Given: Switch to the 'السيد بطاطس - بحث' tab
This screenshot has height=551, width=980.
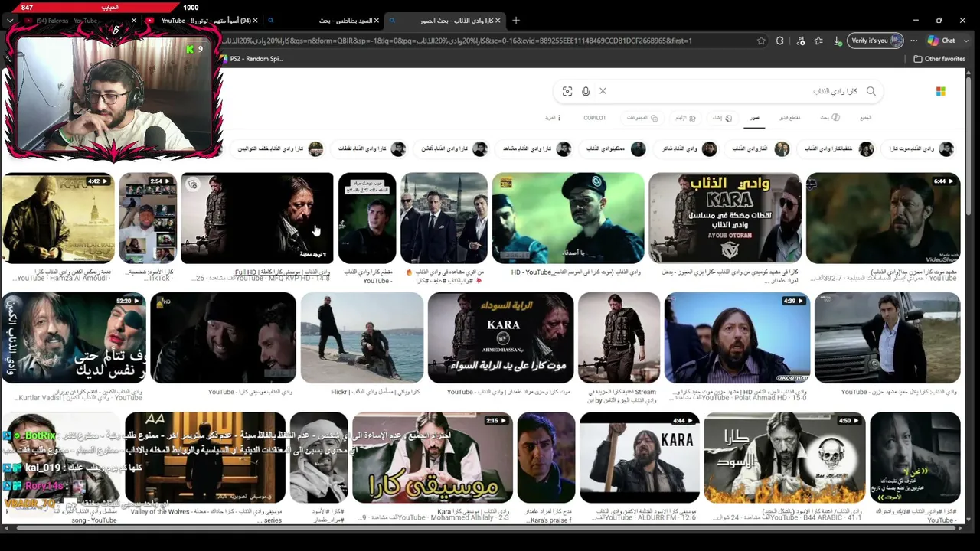Looking at the screenshot, I should coord(323,21).
